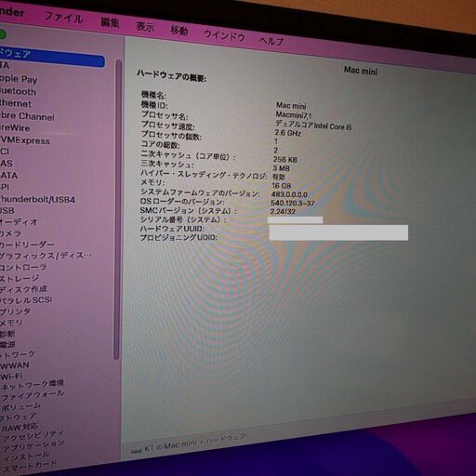Select メモリ in the sidebar
The height and width of the screenshot is (476, 476).
11,323
